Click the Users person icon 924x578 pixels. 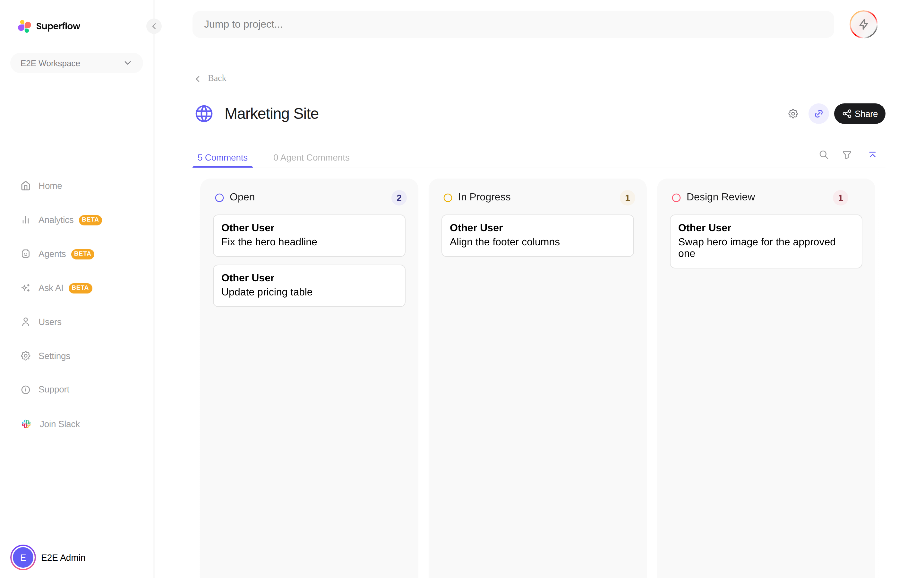click(26, 322)
